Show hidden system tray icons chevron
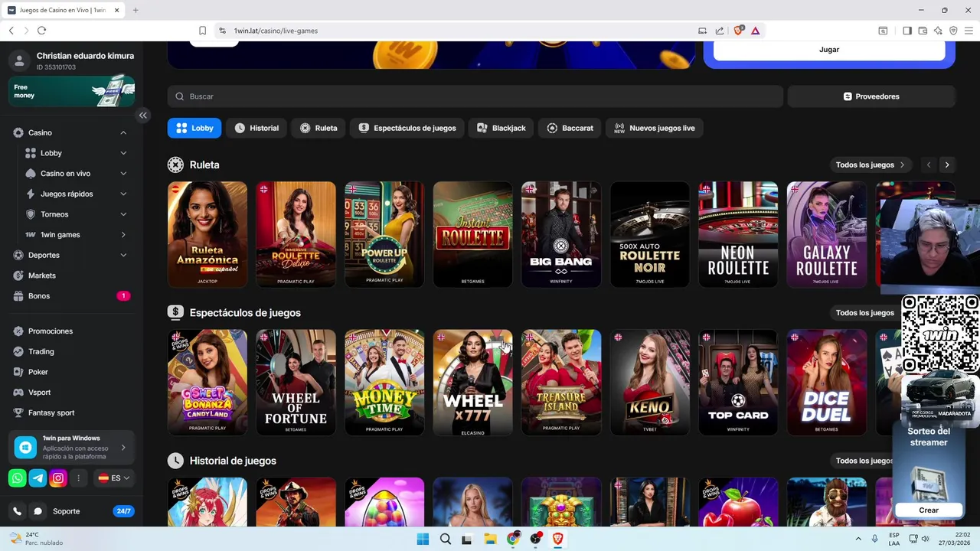 tap(857, 539)
